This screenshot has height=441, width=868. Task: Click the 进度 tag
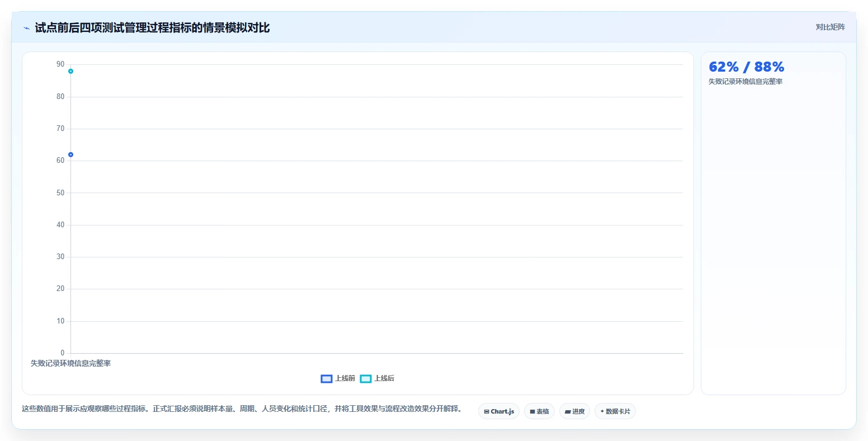(x=574, y=411)
